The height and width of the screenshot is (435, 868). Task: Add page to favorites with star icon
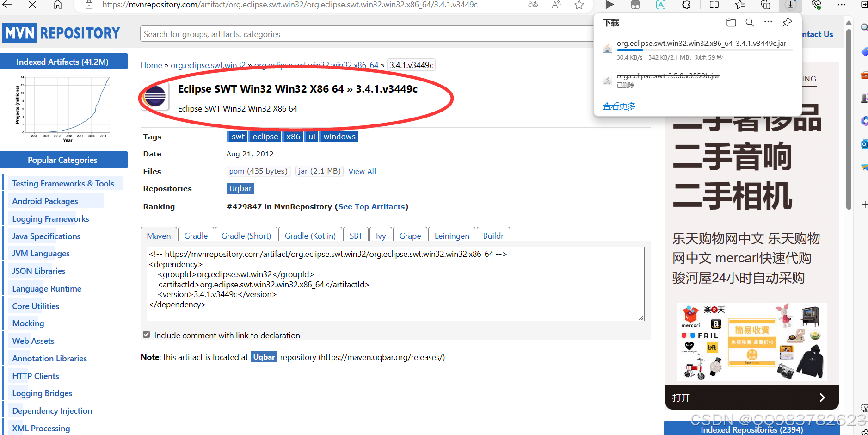tap(579, 5)
